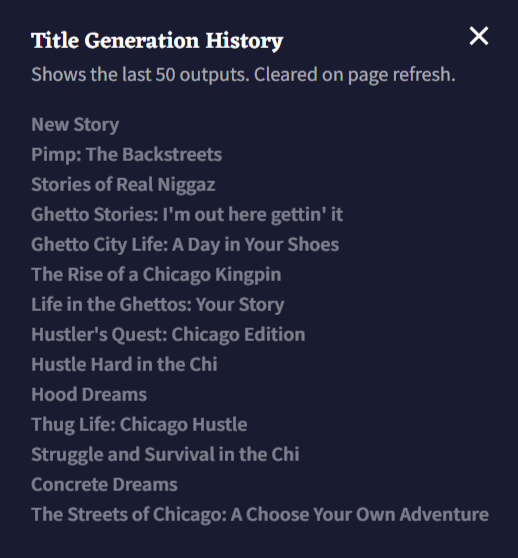Click 'Cleared on page refresh' text
This screenshot has width=518, height=558.
click(355, 75)
